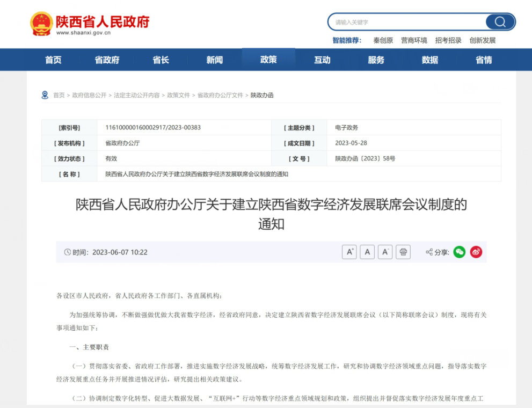Click the 2023-05-28 date value

[x=351, y=143]
